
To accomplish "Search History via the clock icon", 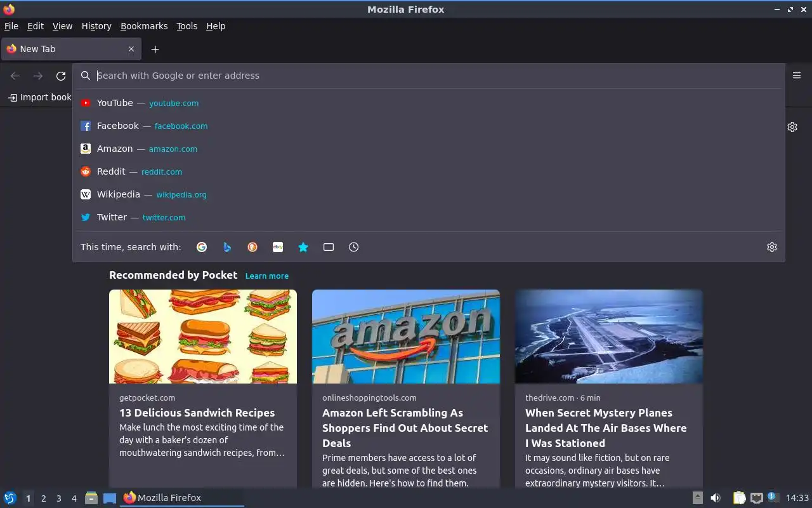I will [x=354, y=247].
